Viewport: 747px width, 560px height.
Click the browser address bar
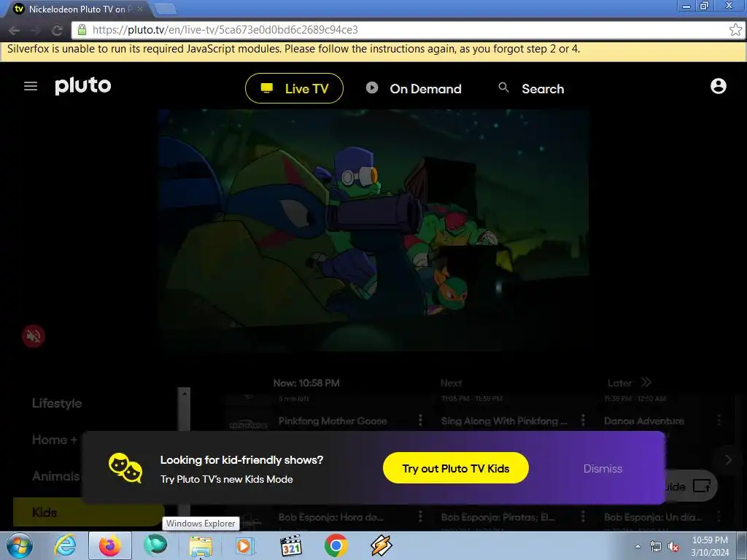tap(410, 30)
